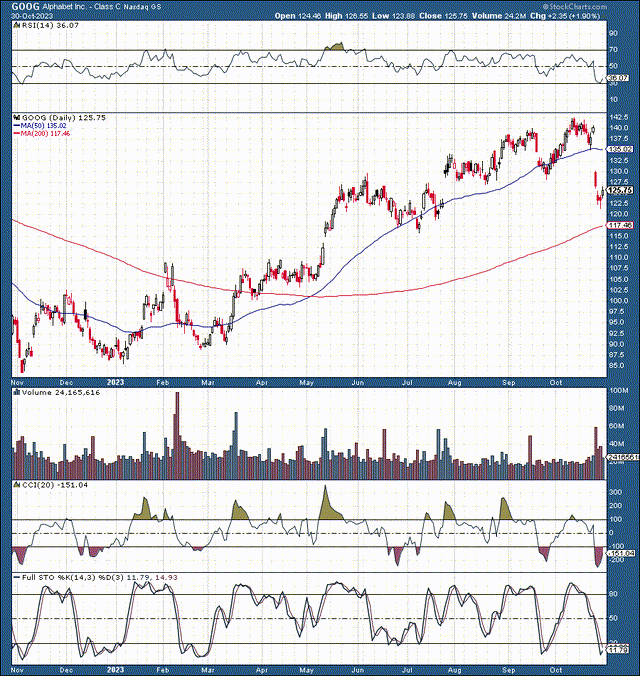Click the Jun label on stochastic panel axis
Screen dimensions: 640x676
[x=358, y=670]
